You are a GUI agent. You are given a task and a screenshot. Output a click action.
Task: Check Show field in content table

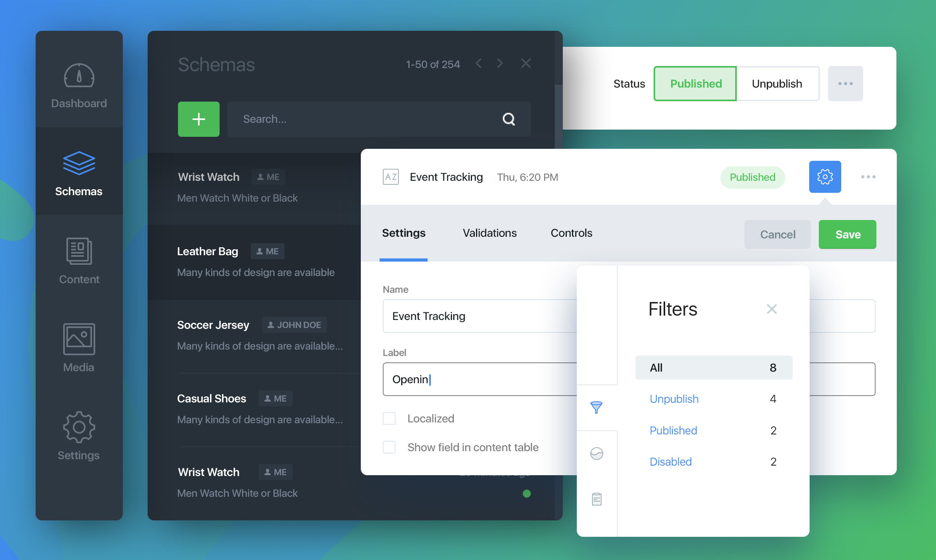[x=389, y=447]
